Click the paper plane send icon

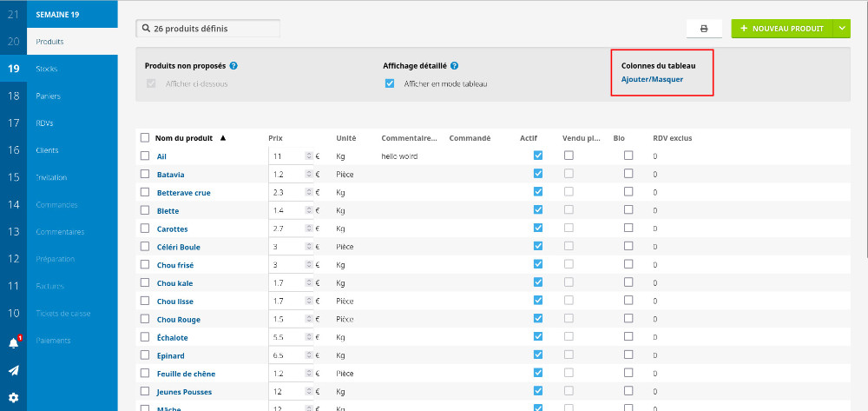tap(14, 370)
